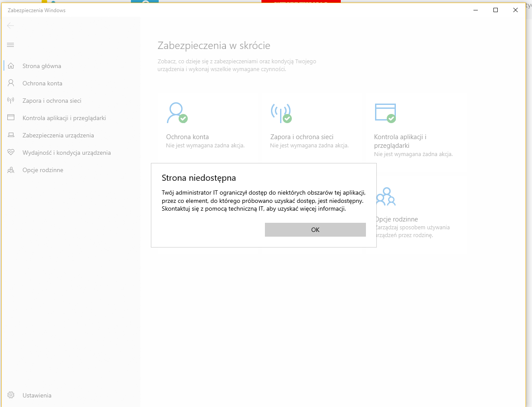The width and height of the screenshot is (532, 407).
Task: Open the Opcje rodzinne tile title
Action: tap(396, 219)
